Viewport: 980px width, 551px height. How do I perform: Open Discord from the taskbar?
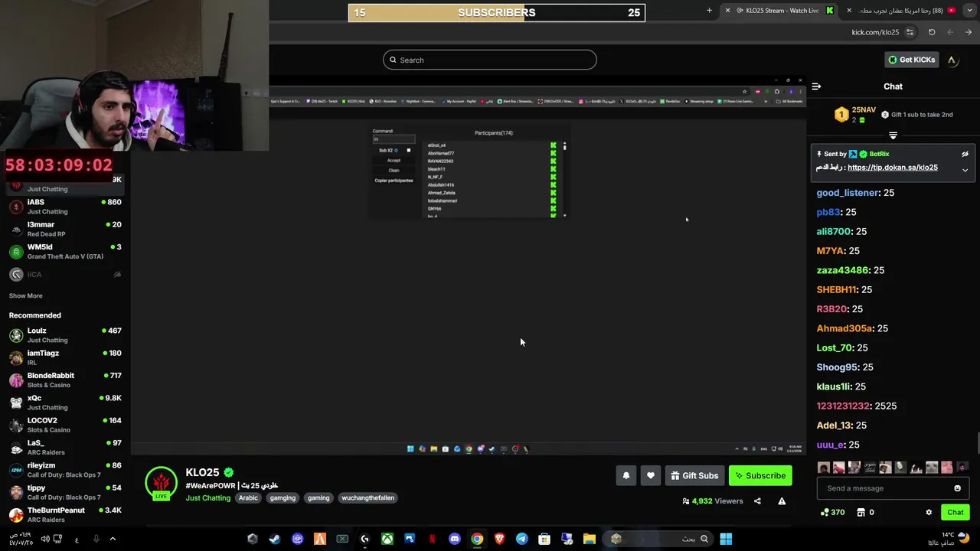click(455, 539)
